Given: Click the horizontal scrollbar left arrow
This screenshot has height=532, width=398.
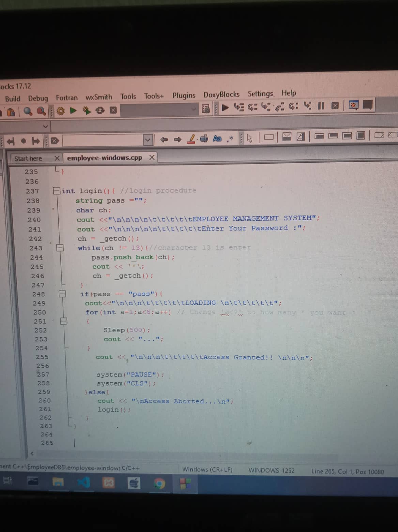Looking at the screenshot, I should [32, 453].
